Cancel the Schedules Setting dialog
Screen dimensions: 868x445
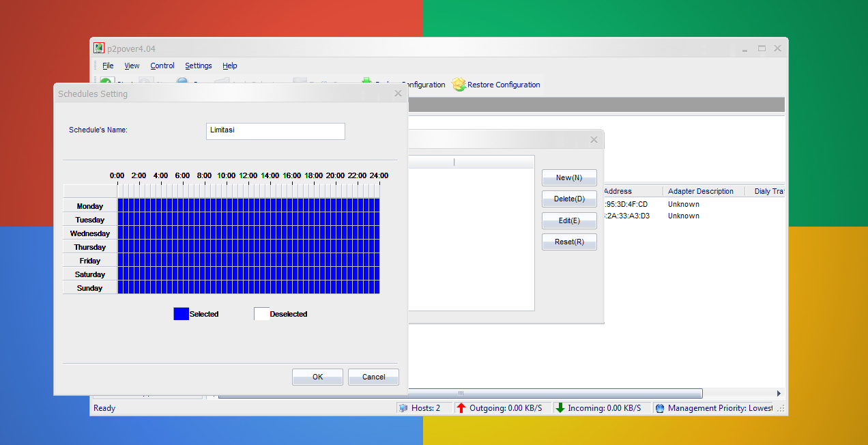(373, 377)
